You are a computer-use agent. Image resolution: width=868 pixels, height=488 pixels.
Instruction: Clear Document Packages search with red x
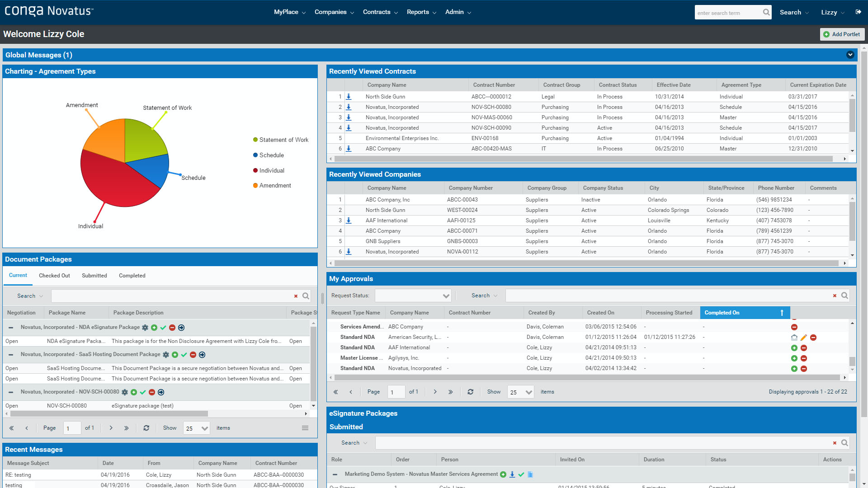coord(296,296)
